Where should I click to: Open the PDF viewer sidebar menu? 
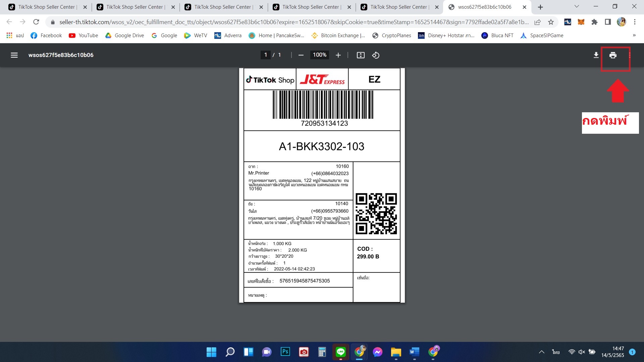14,55
